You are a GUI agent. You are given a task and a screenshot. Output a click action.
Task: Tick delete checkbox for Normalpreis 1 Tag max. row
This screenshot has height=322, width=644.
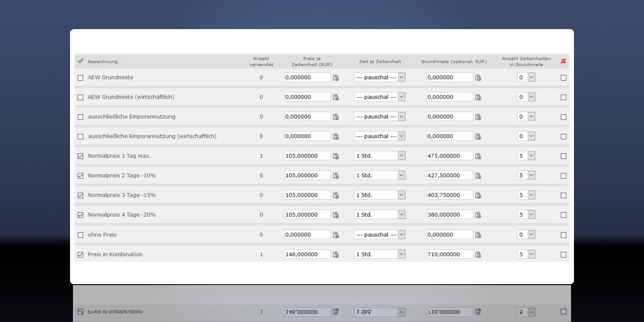(563, 156)
